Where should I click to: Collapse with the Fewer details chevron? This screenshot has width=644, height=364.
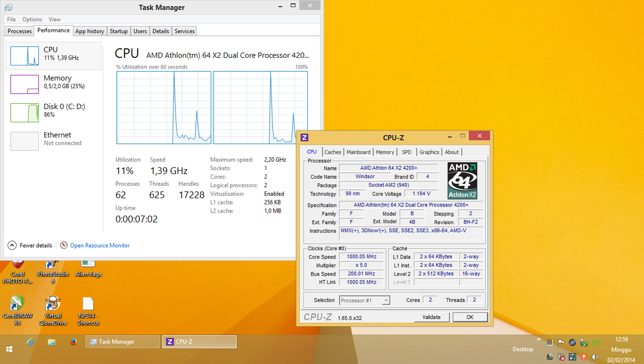[x=12, y=245]
